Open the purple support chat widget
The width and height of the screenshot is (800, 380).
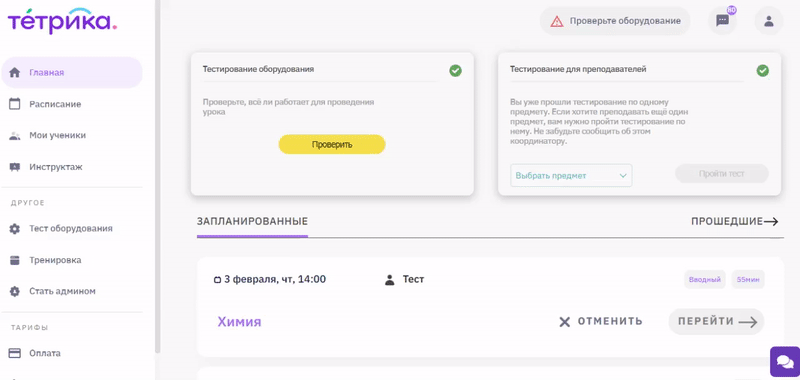(785, 362)
